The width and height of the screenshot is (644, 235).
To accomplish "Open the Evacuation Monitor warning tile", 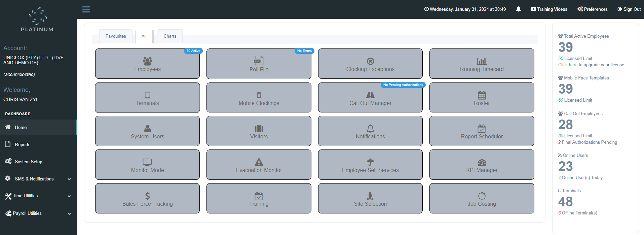I will (x=259, y=165).
